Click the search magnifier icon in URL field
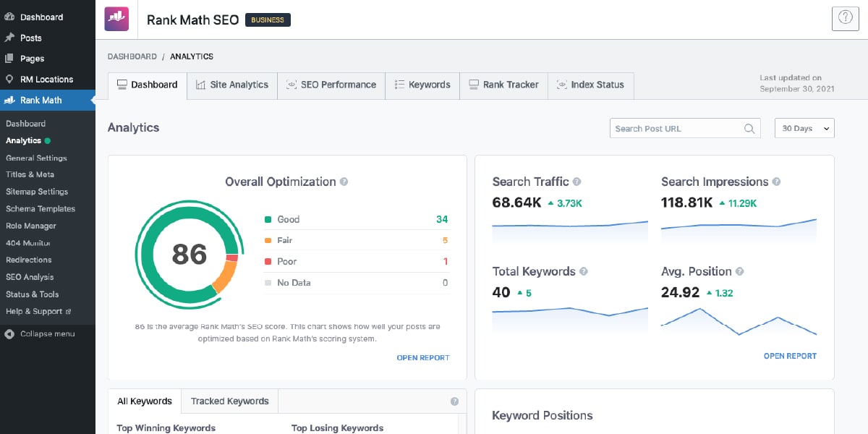 [x=749, y=129]
